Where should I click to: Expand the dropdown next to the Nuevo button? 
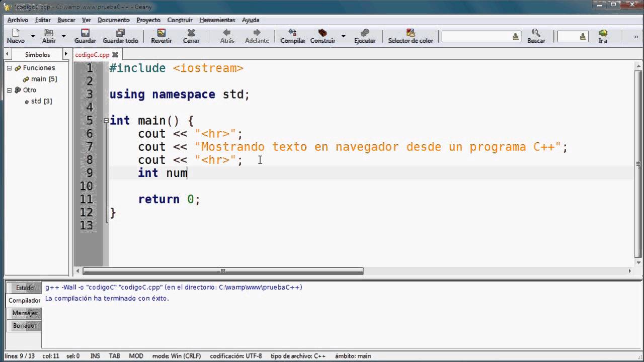[32, 35]
